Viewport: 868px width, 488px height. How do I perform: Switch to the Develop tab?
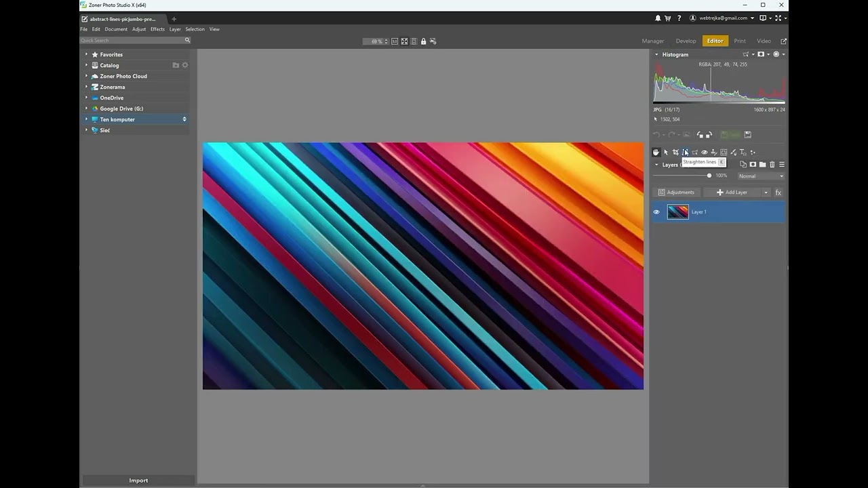[686, 41]
